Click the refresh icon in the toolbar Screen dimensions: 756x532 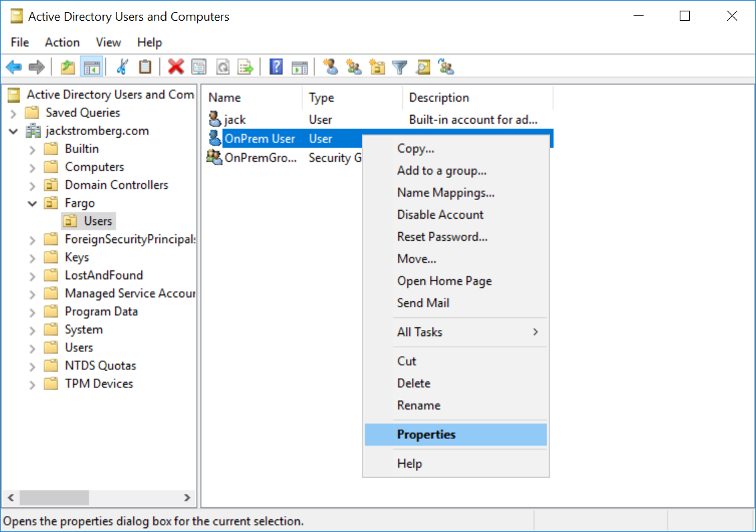222,66
